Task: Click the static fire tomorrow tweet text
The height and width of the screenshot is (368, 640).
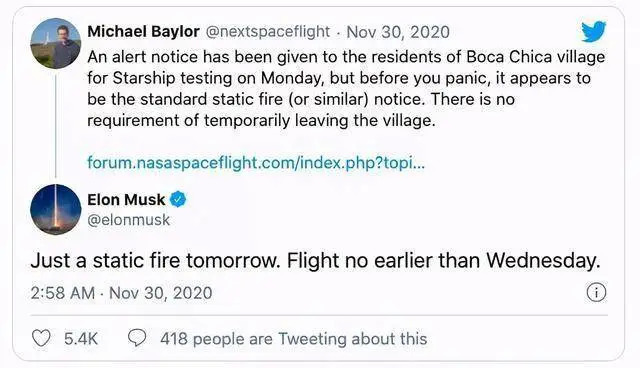Action: pos(316,261)
